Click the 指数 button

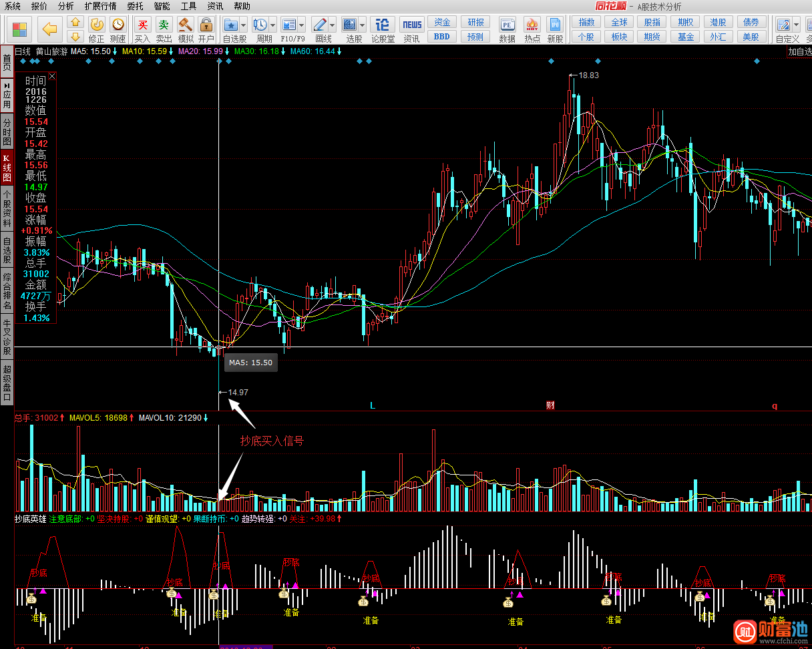pos(586,23)
